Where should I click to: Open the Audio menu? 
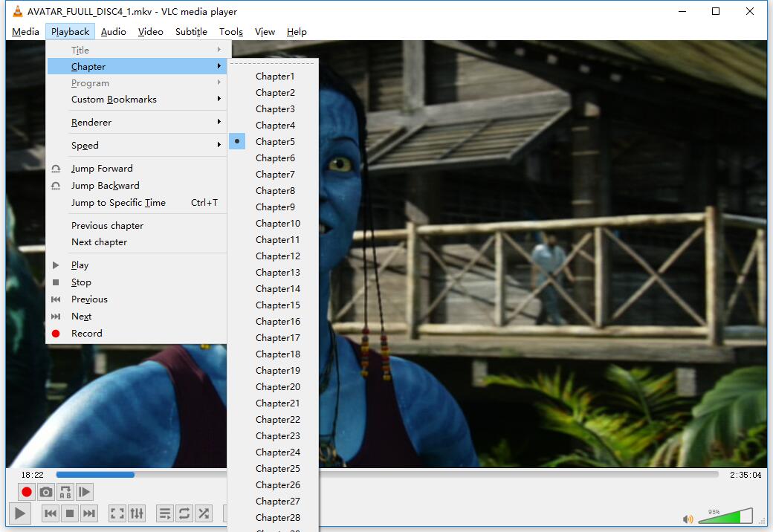[114, 31]
